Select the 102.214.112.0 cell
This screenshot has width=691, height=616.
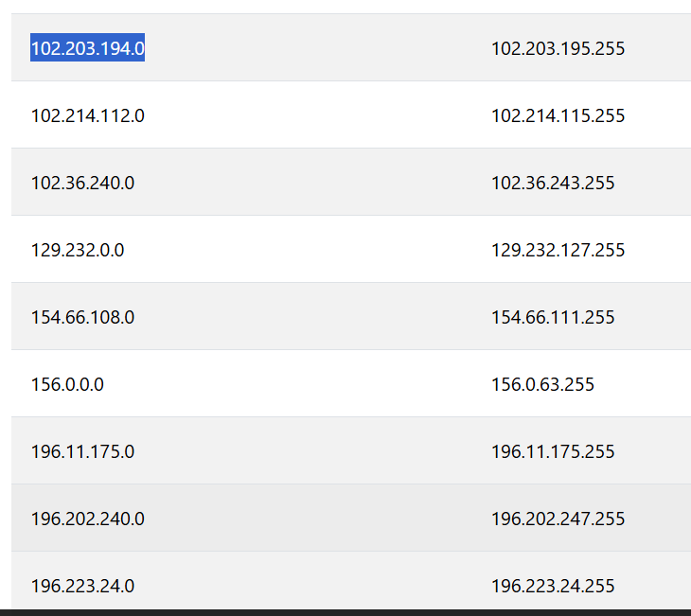(87, 115)
